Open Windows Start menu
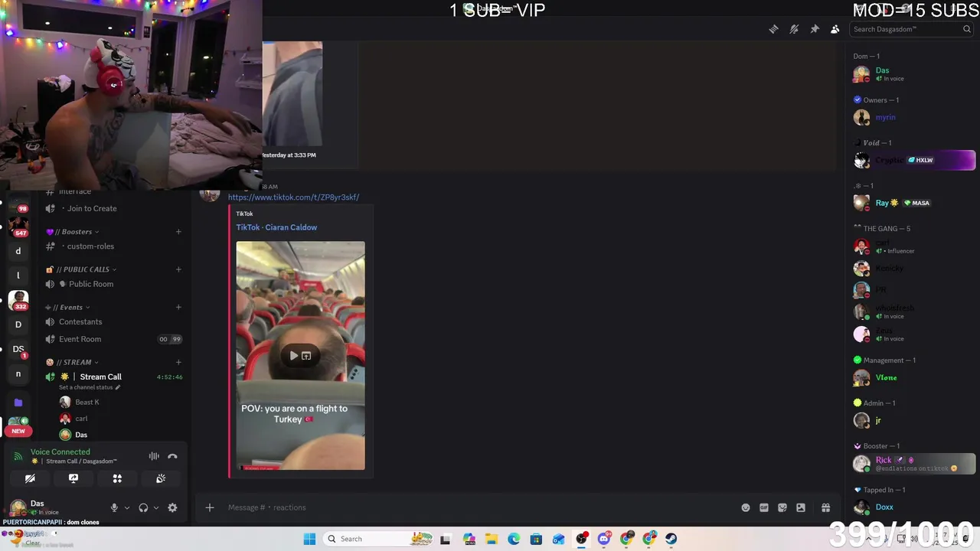 (x=309, y=539)
